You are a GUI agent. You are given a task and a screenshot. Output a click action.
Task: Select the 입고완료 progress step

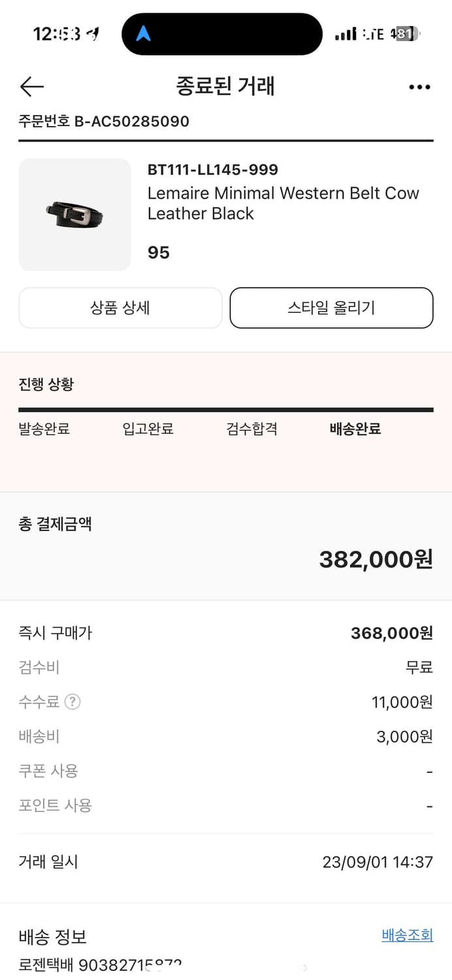click(x=148, y=429)
